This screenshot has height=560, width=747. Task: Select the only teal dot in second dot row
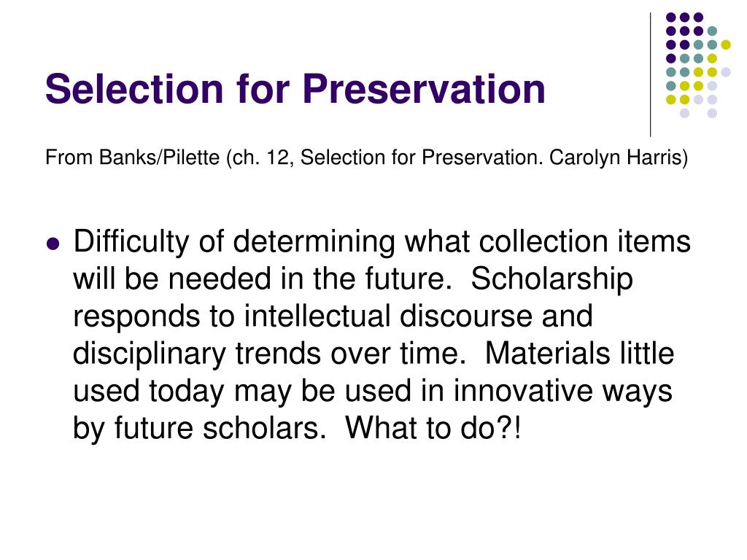[x=712, y=31]
